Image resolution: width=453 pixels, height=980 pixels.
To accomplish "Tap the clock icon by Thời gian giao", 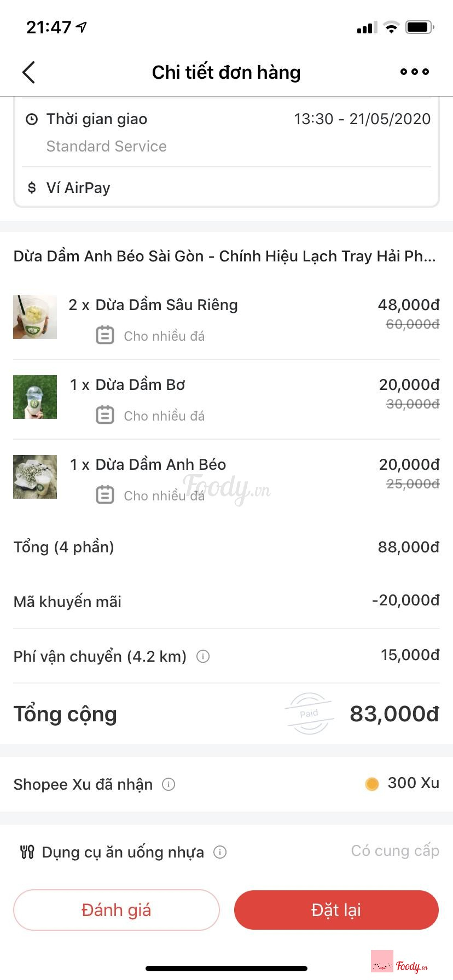I will [x=32, y=119].
